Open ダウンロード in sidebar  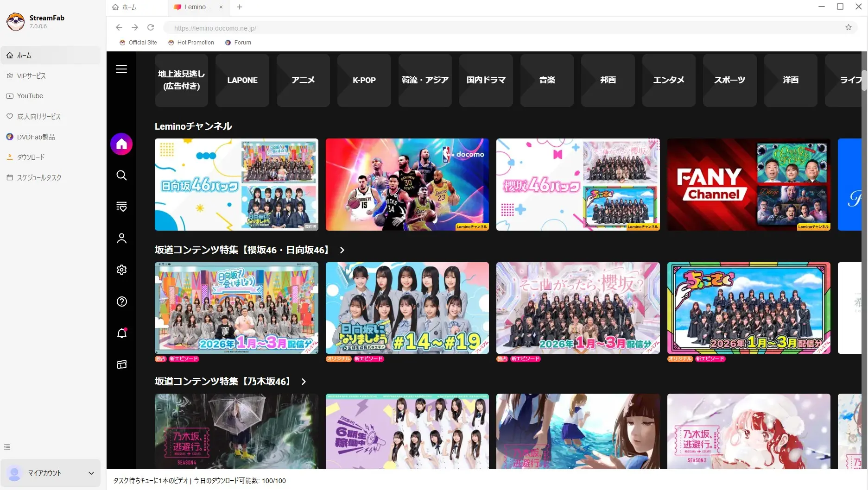click(x=51, y=157)
